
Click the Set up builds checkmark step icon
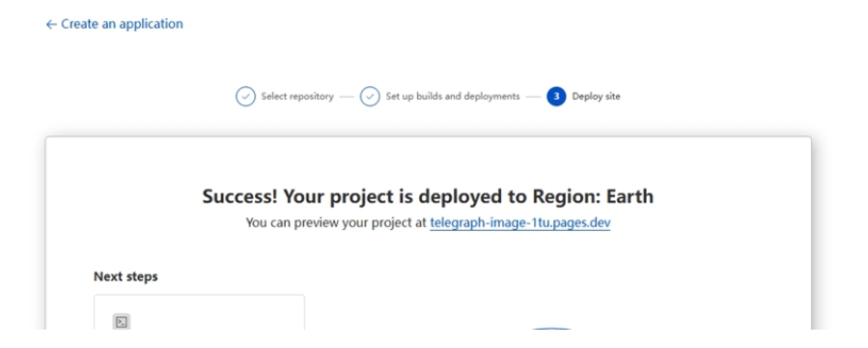pos(370,97)
